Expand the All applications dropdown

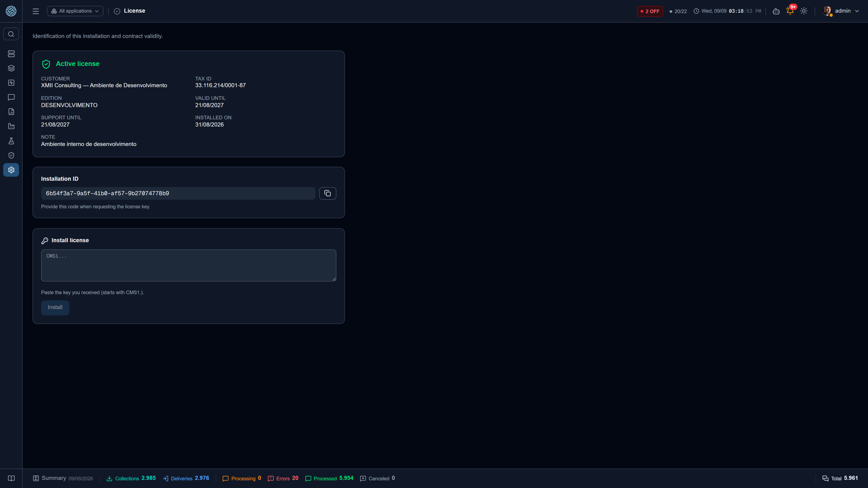point(75,11)
